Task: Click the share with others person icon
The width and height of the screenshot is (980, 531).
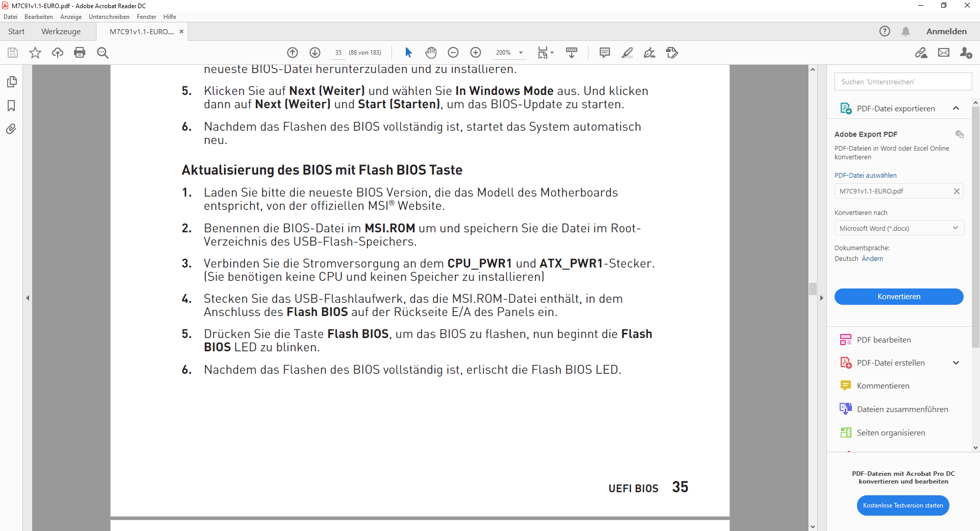Action: point(966,53)
